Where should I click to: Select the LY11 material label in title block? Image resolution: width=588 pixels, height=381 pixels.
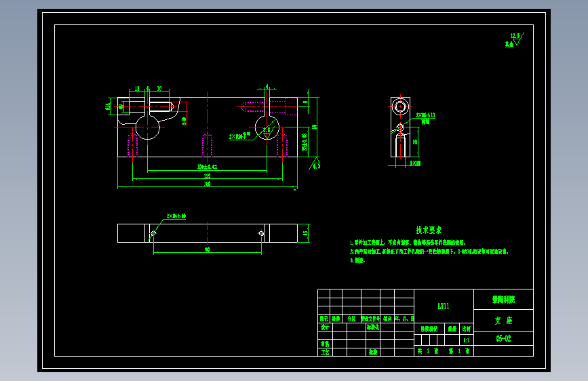[444, 306]
